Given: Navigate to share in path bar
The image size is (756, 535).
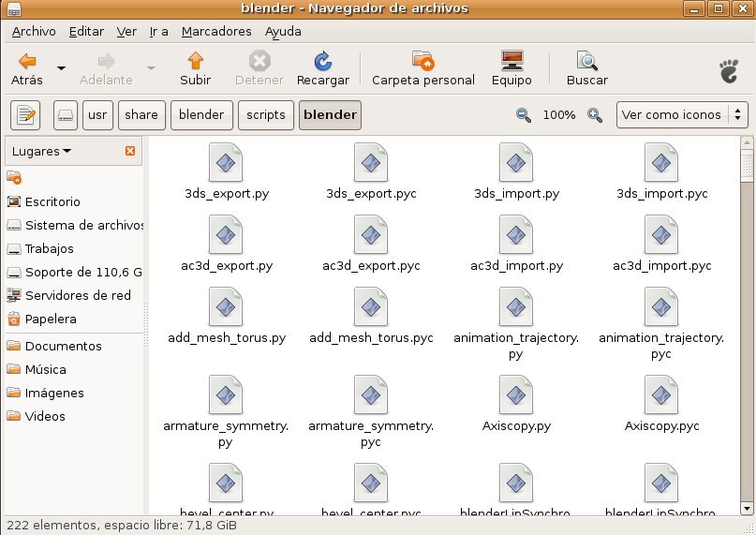Looking at the screenshot, I should [141, 115].
